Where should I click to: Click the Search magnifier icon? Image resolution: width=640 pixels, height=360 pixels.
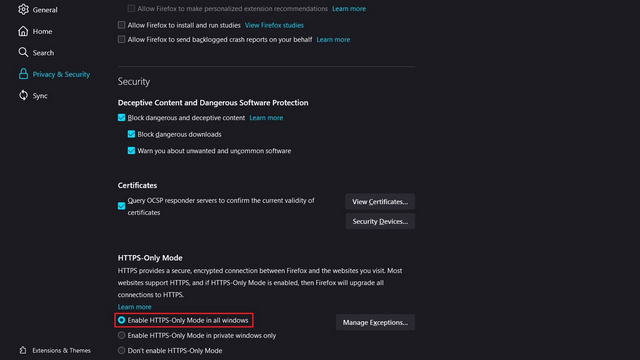pyautogui.click(x=23, y=52)
